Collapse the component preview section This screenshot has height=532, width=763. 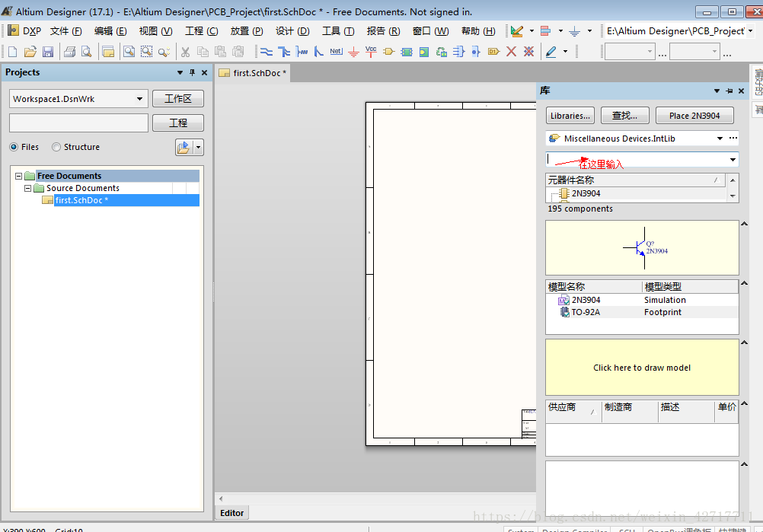click(744, 224)
